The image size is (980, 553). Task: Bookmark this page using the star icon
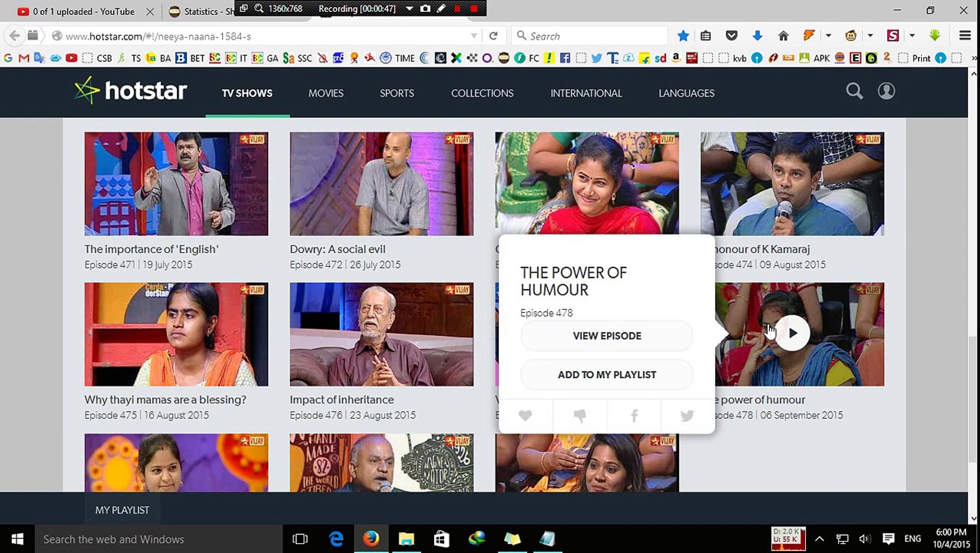pos(683,35)
